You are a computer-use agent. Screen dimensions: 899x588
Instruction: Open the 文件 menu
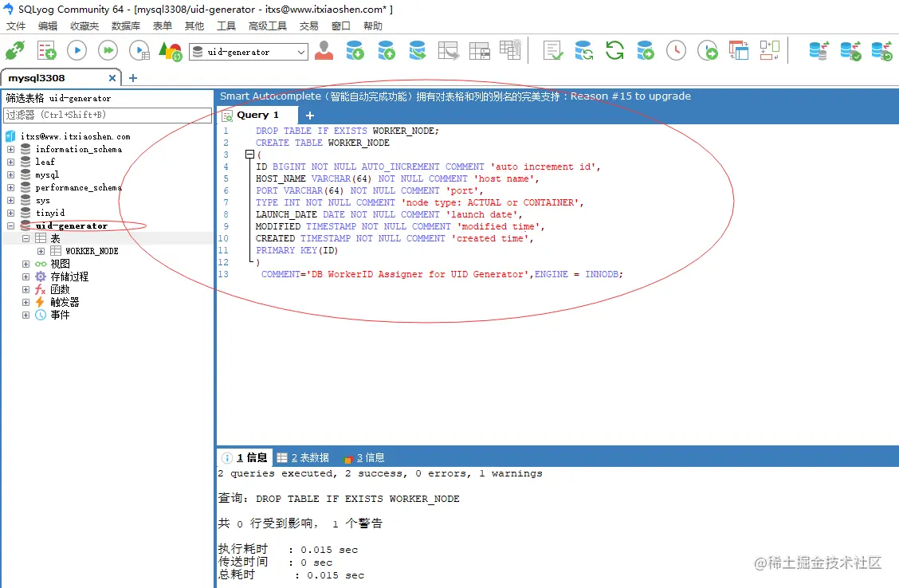pos(15,25)
